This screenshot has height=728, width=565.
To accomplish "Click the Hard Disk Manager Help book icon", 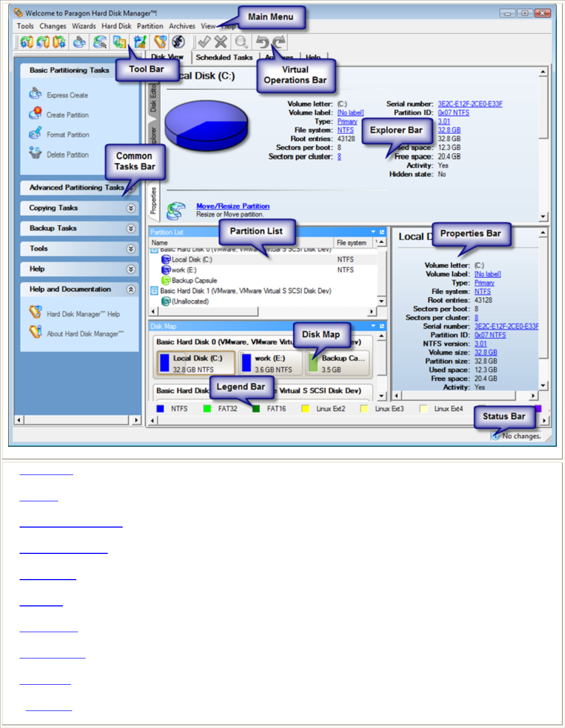I will click(x=36, y=312).
